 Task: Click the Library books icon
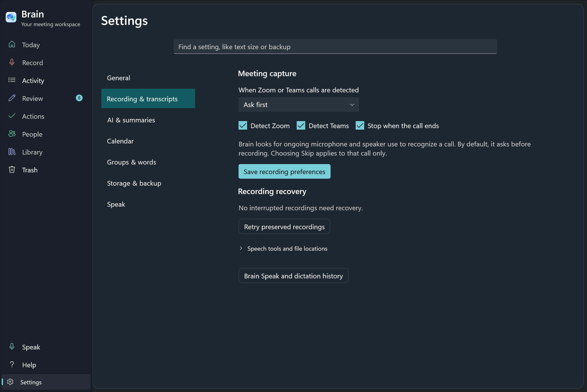(12, 152)
